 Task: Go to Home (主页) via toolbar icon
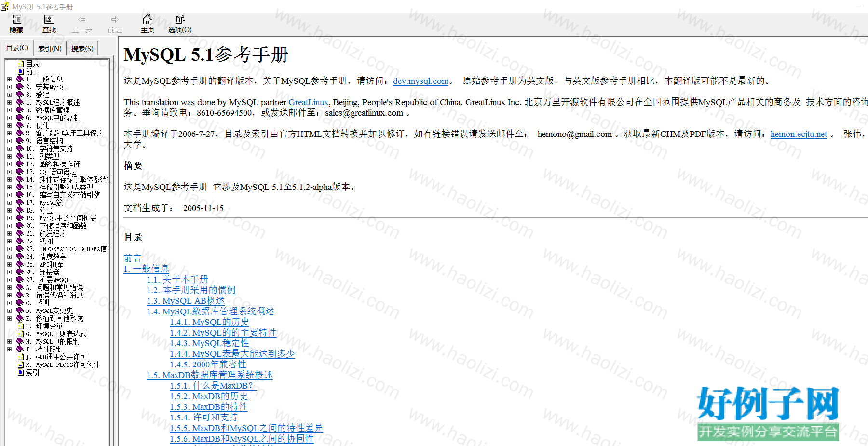(148, 19)
